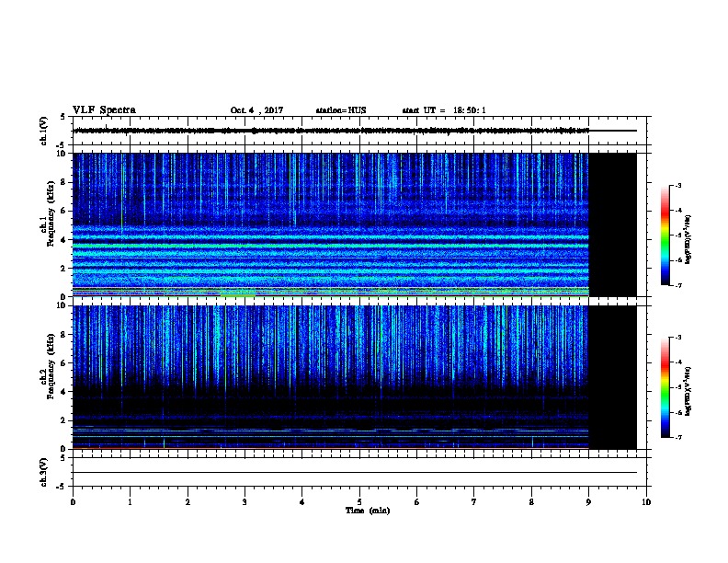Click the "ch.1(V)" axis label
Viewport: 728px width, 563px height.
pos(43,131)
